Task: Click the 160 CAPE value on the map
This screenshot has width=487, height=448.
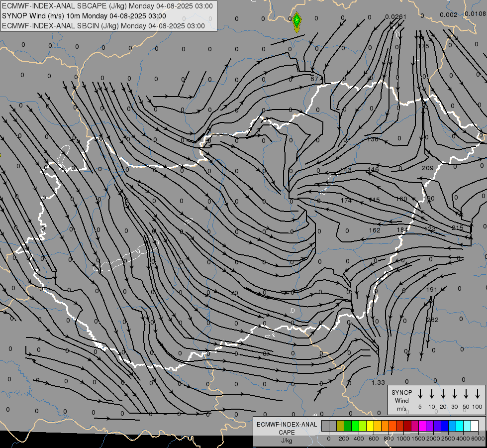Action: (401, 199)
